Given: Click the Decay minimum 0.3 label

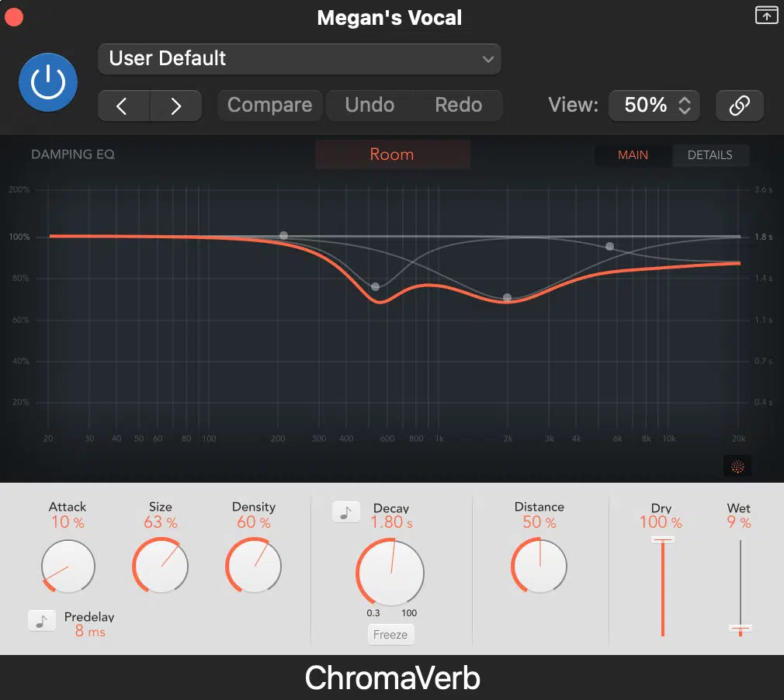Looking at the screenshot, I should tap(373, 613).
